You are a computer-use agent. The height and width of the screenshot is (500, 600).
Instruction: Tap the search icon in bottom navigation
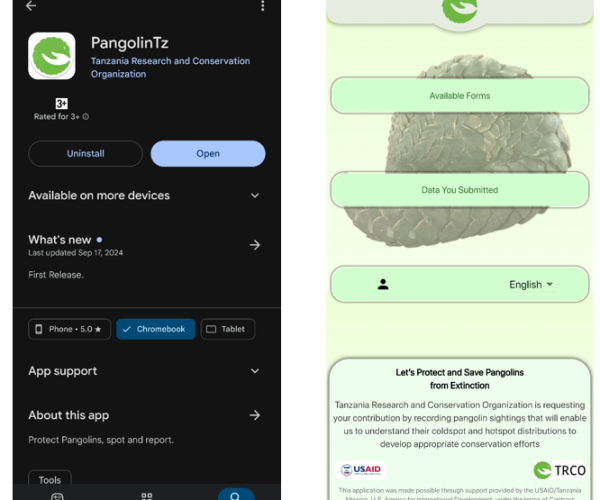click(235, 495)
